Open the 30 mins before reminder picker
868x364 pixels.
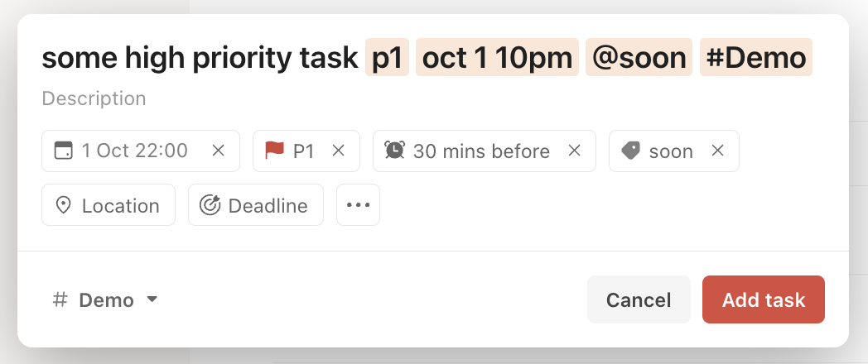(x=481, y=151)
